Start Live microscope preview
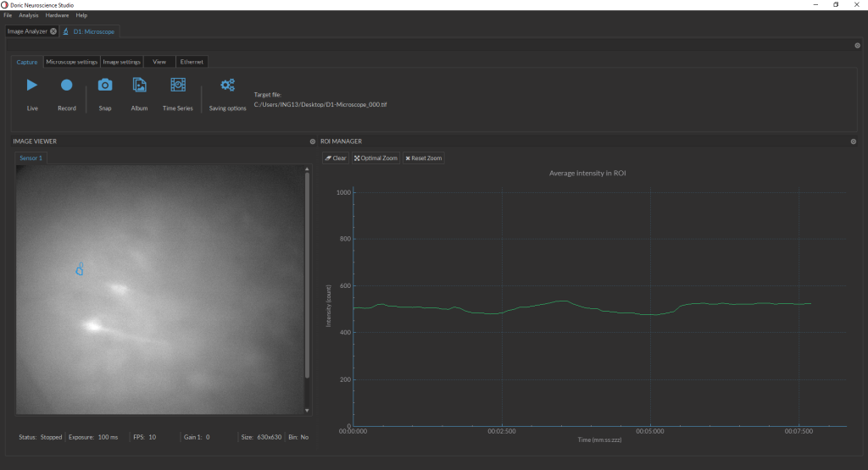Image resolution: width=868 pixels, height=470 pixels. tap(32, 86)
